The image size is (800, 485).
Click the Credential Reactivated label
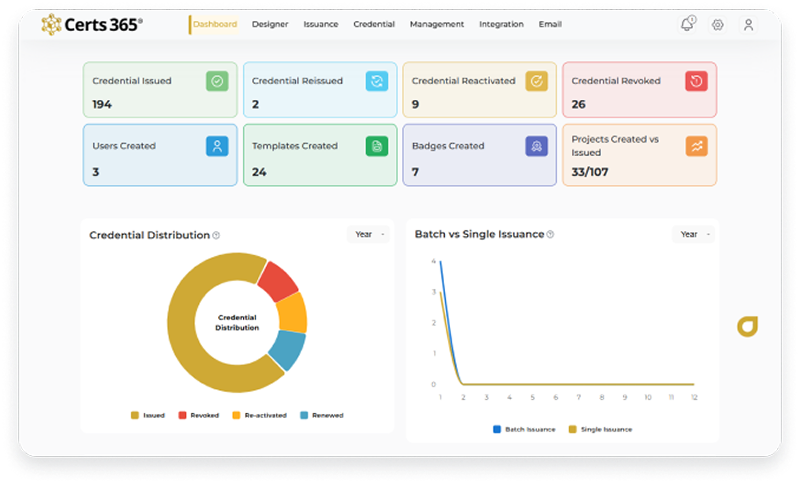[x=464, y=81]
